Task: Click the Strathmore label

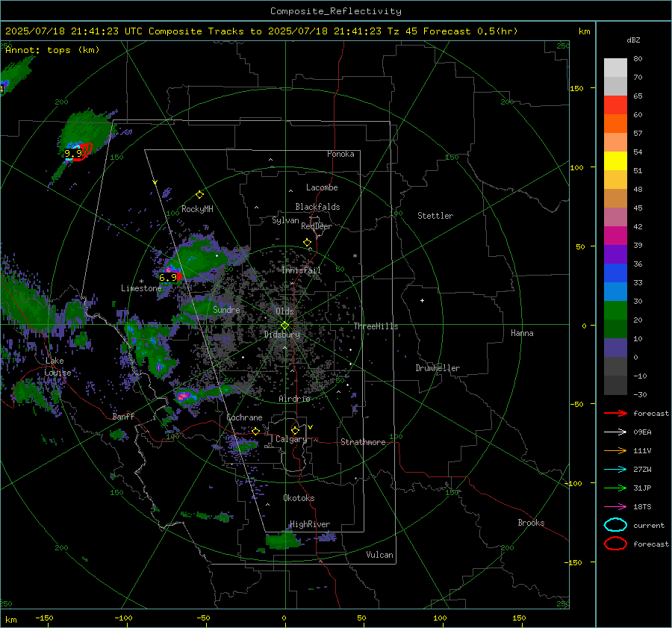Action: (363, 442)
